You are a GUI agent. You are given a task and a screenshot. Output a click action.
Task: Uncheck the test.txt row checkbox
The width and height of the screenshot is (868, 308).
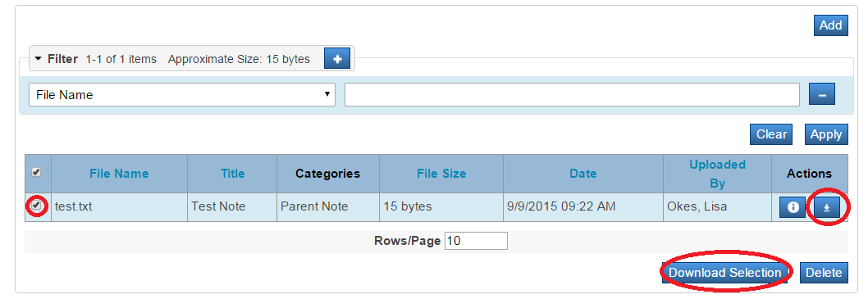pos(36,206)
